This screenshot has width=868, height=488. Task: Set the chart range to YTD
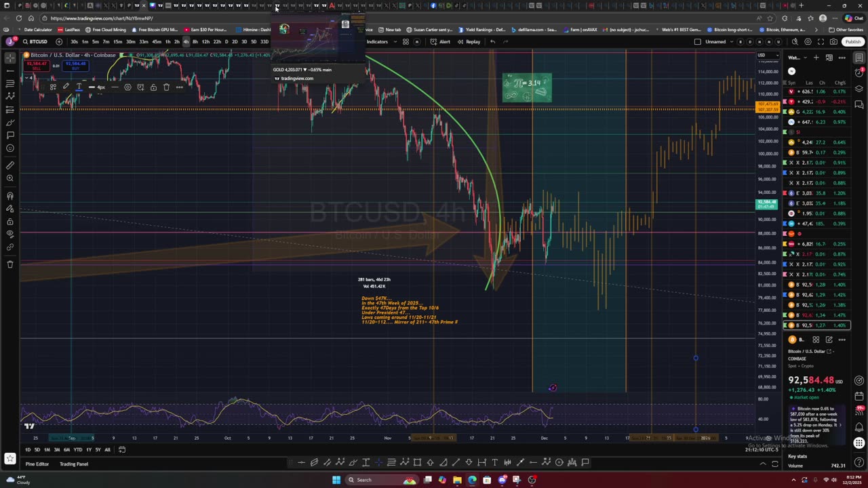pyautogui.click(x=78, y=450)
